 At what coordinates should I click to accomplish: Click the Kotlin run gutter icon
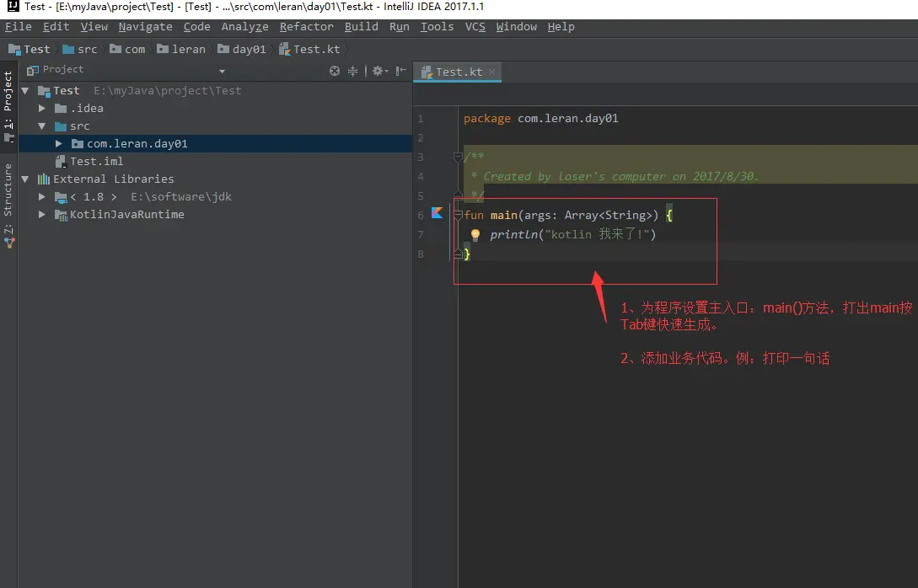tap(437, 213)
